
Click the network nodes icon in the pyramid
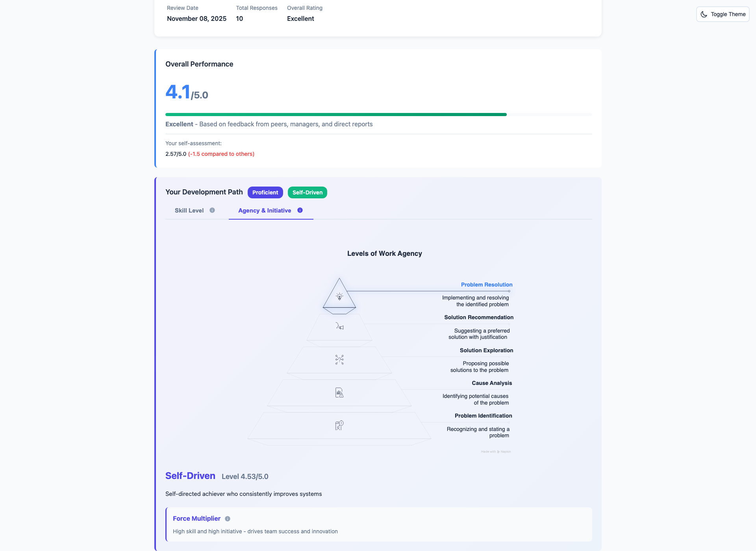click(x=339, y=359)
